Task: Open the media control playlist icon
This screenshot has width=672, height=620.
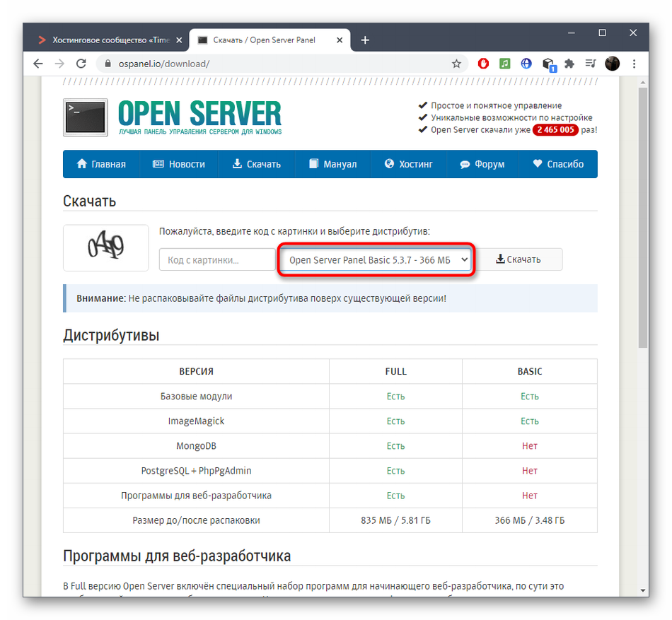Action: tap(591, 64)
